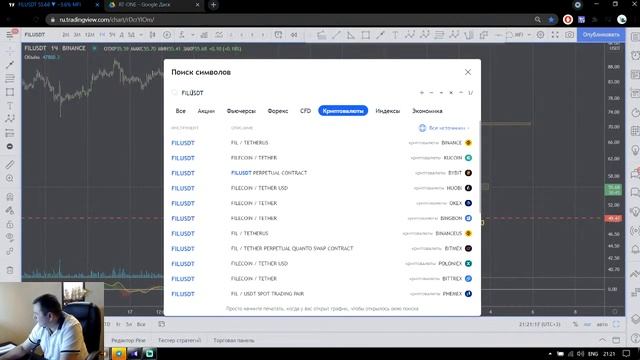The height and width of the screenshot is (360, 640).
Task: Select the Акции category tab
Action: click(x=206, y=111)
